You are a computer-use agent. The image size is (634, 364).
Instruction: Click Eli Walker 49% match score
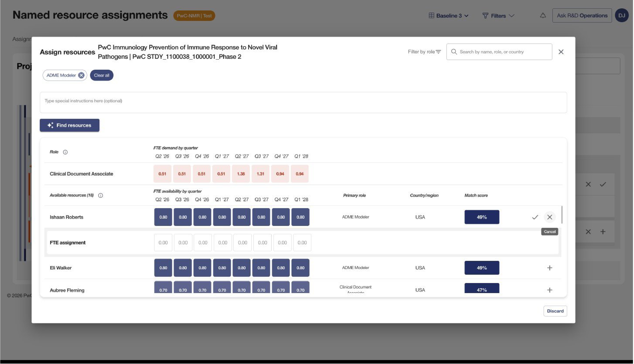[x=482, y=268]
